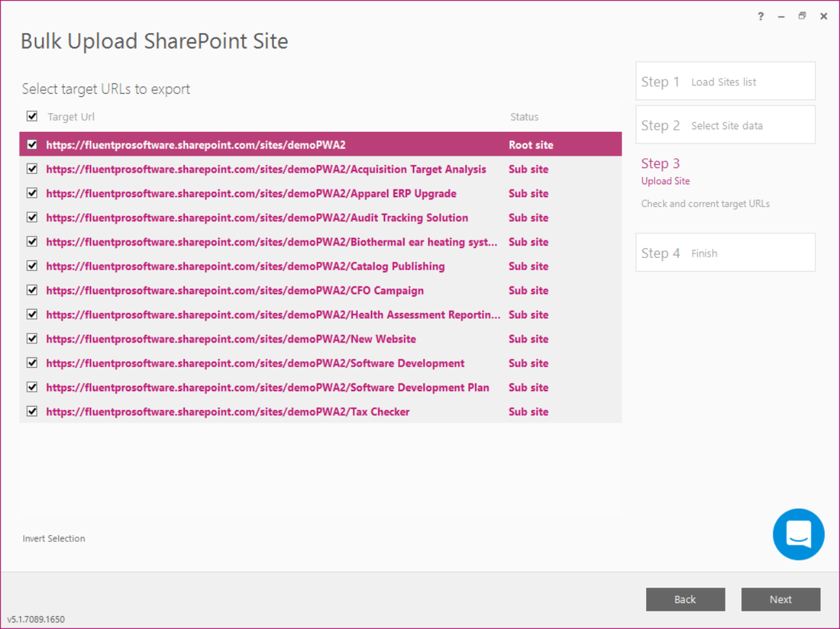Uncheck the CFO Campaign checkbox
The image size is (840, 629).
coord(32,290)
